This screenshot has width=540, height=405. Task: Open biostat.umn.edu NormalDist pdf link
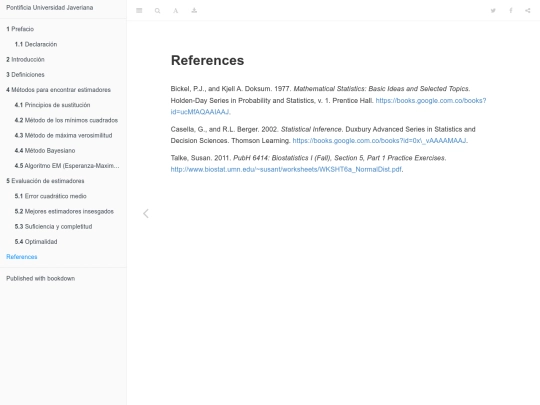(x=286, y=169)
